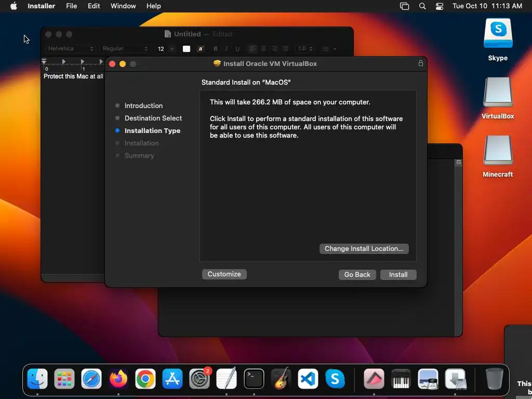The image size is (532, 399).
Task: Open the Preview app in Dock
Action: click(428, 379)
